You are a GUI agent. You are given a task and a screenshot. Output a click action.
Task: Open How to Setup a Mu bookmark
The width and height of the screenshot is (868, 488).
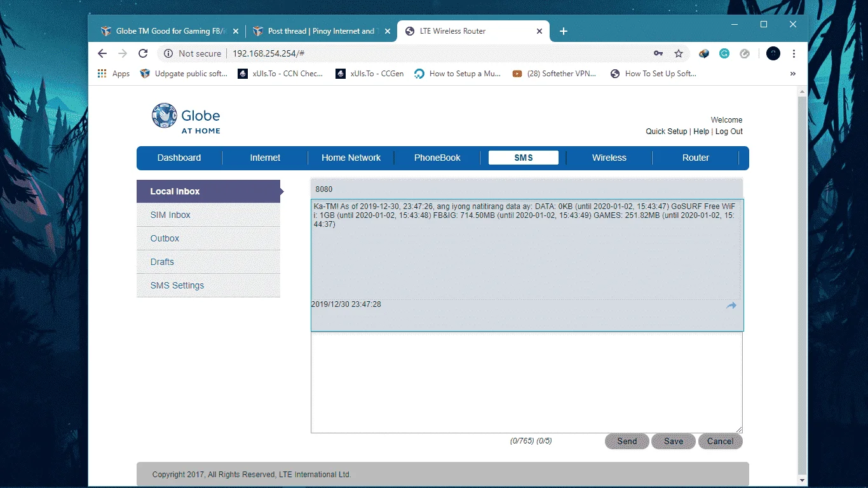click(x=458, y=74)
